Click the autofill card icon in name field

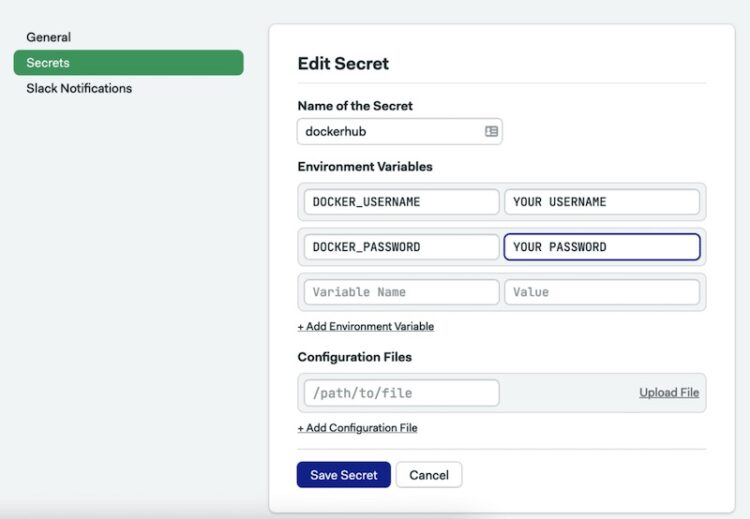coord(491,131)
